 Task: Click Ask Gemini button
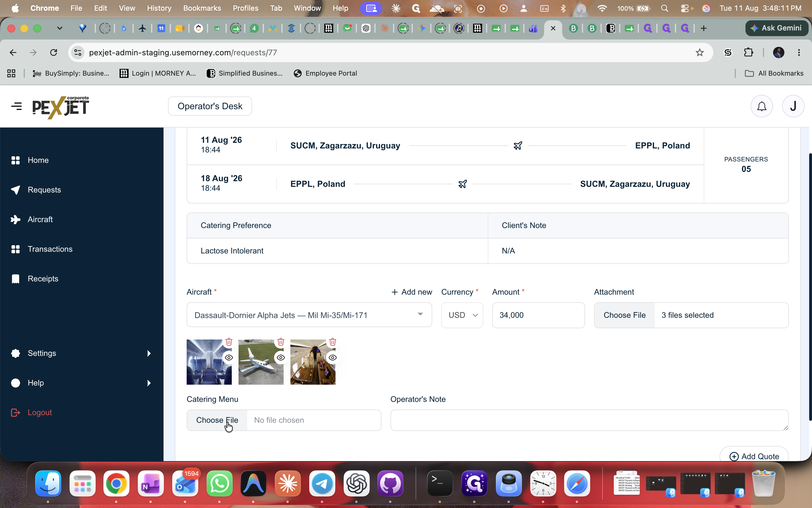click(776, 28)
